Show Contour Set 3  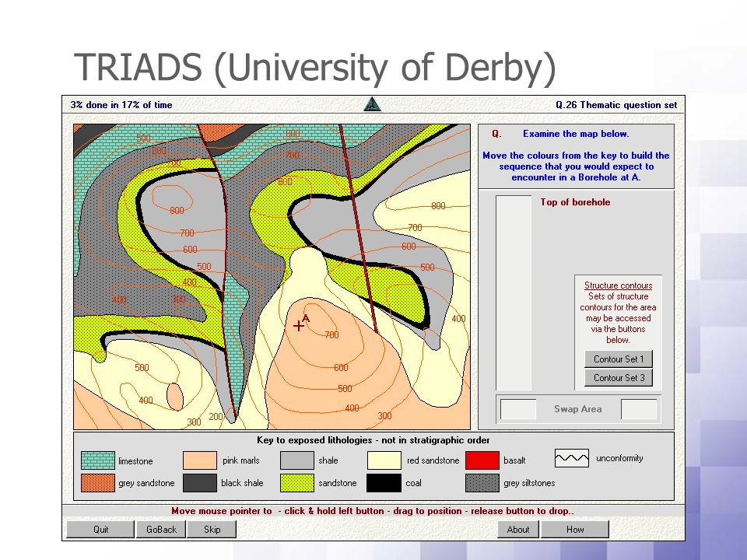click(x=619, y=378)
